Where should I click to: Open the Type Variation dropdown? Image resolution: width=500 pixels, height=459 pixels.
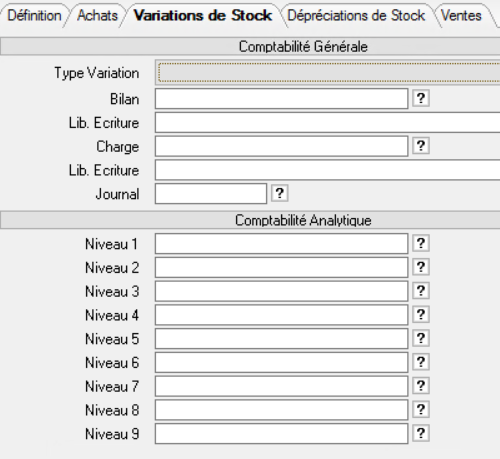click(328, 72)
